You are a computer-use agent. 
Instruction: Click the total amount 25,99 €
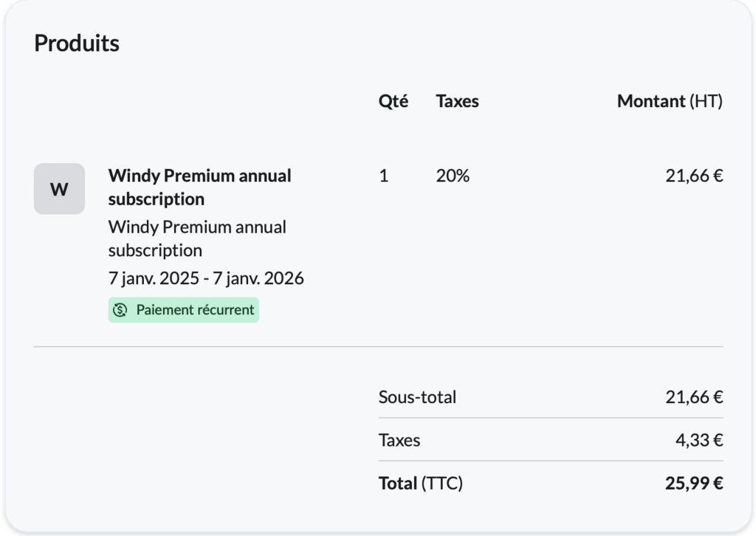click(x=693, y=484)
